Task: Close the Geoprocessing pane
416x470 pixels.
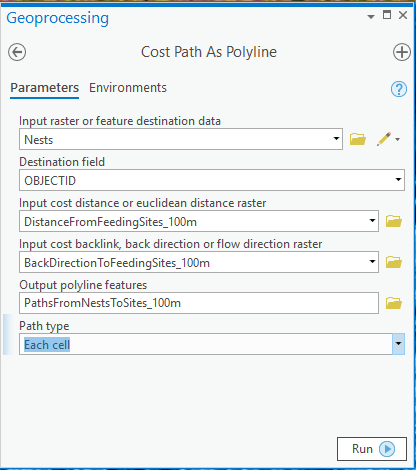Action: click(403, 15)
